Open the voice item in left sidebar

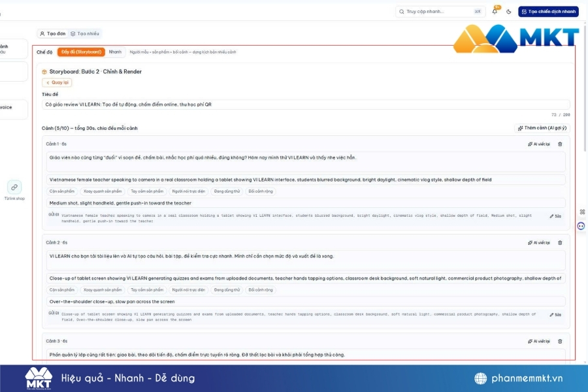point(13,109)
